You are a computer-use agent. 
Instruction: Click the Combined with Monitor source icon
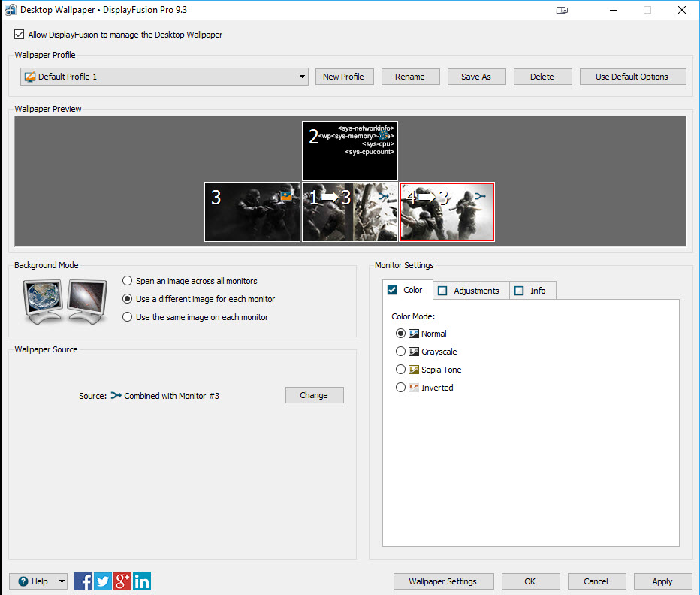coord(116,395)
